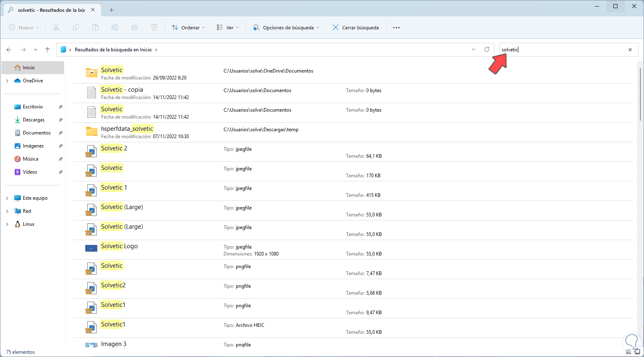644x357 pixels.
Task: Expand the Este equipo tree node
Action: (7, 198)
